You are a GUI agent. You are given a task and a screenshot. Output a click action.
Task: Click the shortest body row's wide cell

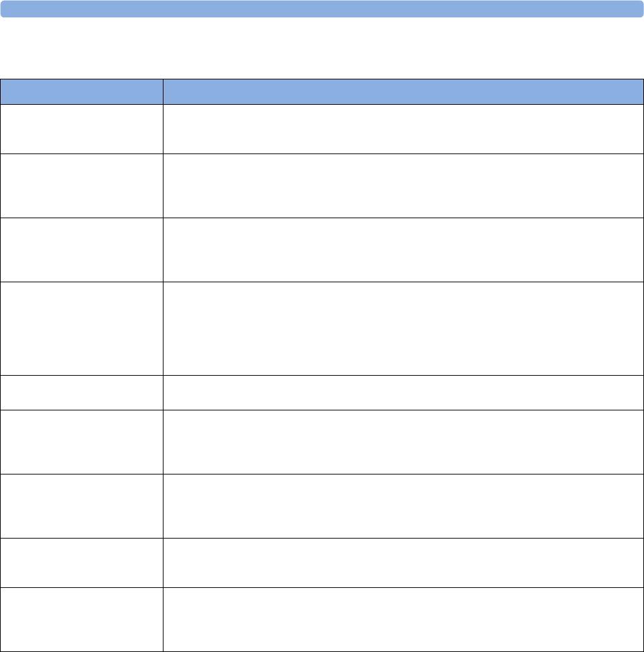[x=403, y=392]
